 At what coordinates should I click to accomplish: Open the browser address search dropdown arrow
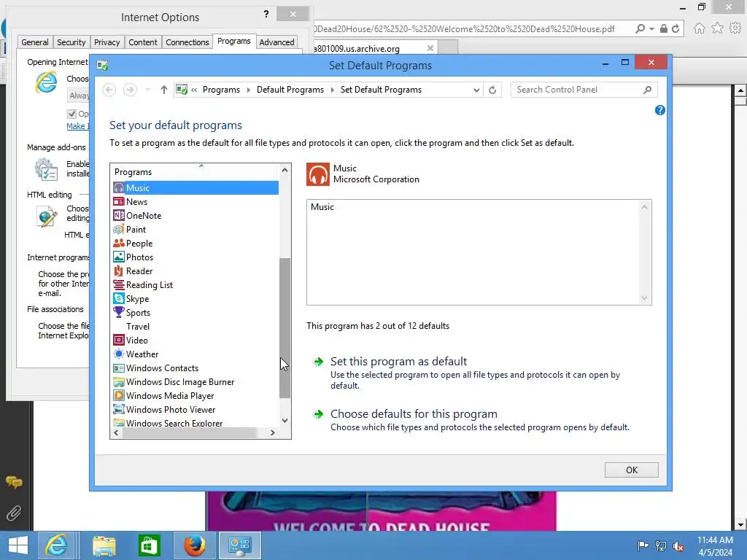[x=651, y=28]
